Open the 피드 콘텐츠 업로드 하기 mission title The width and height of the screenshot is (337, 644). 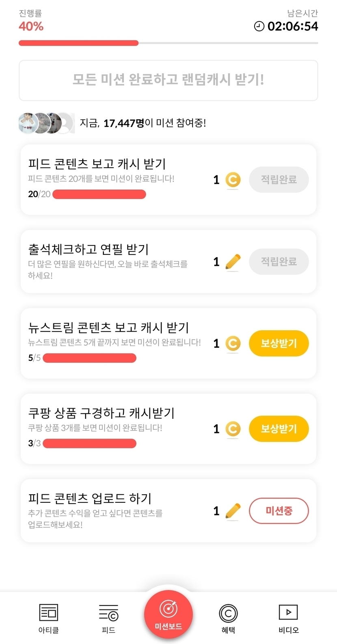[x=90, y=498]
